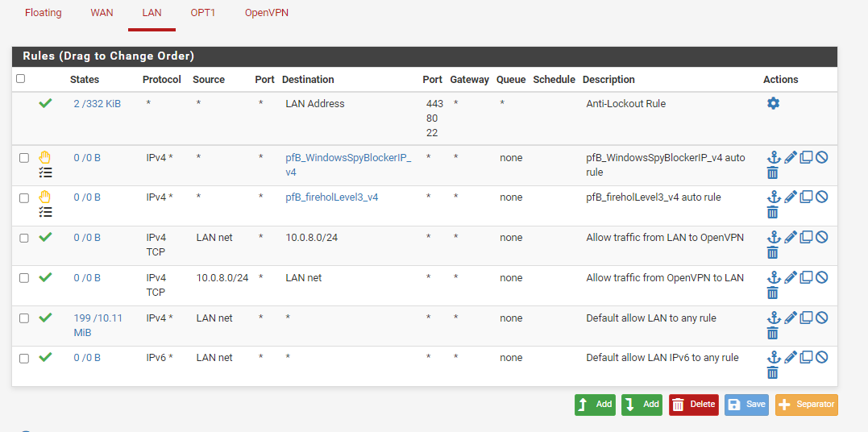Click the Description column header
868x432 pixels.
(x=608, y=80)
